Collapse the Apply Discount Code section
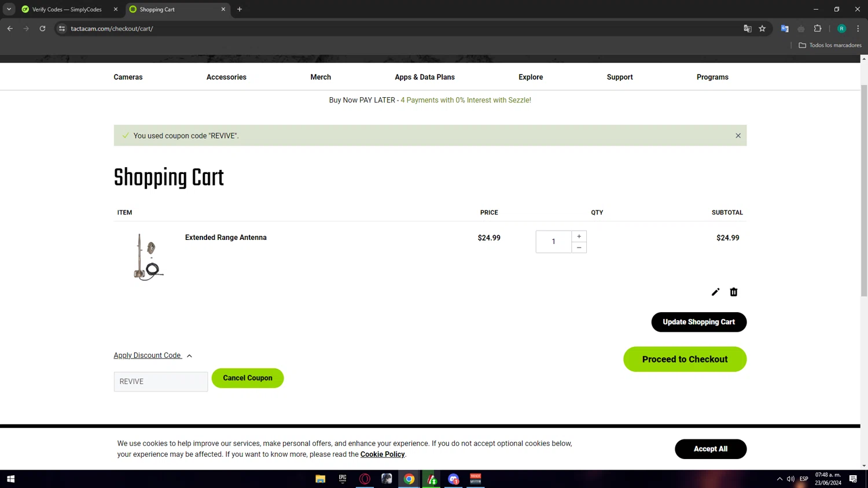The image size is (868, 488). point(153,356)
